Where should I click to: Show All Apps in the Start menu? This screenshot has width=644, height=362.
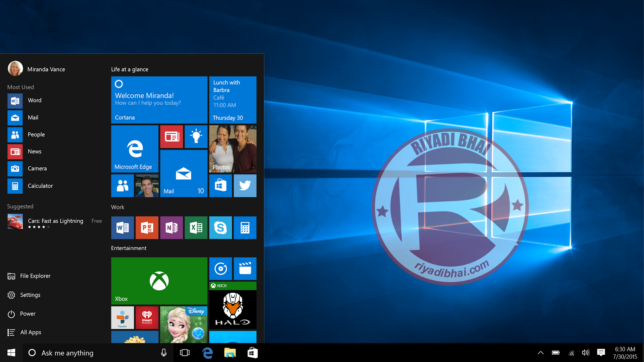[24, 332]
